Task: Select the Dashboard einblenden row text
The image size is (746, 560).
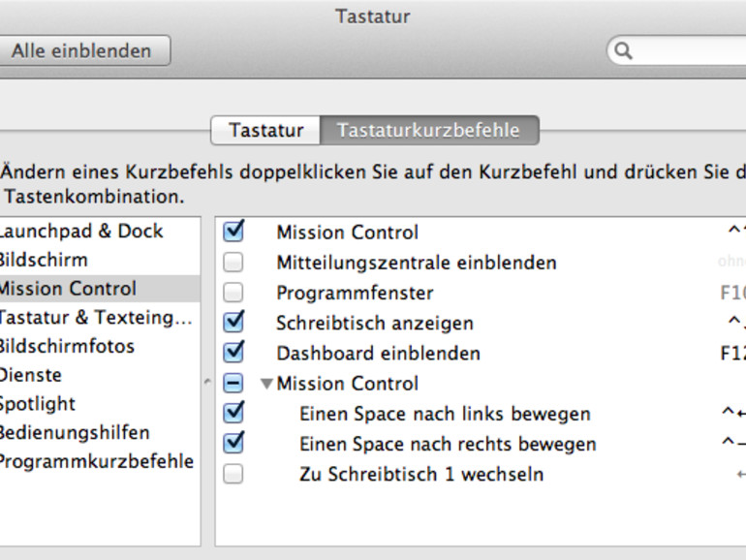Action: coord(378,354)
